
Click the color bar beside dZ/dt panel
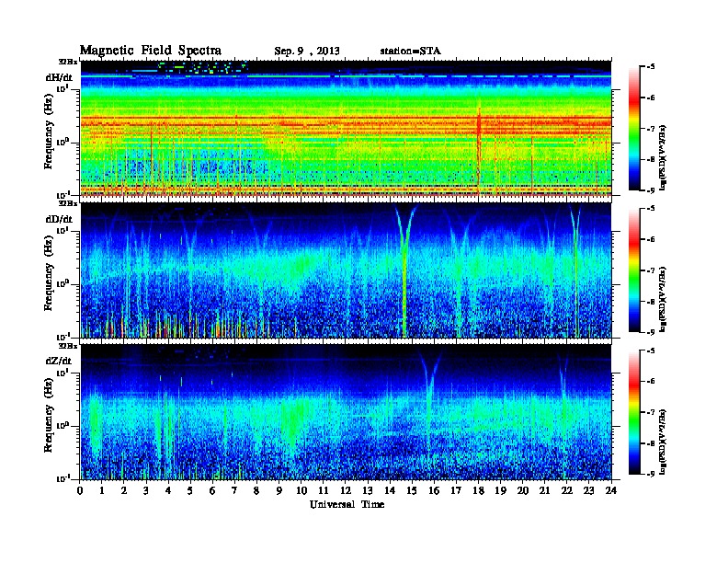(x=634, y=412)
